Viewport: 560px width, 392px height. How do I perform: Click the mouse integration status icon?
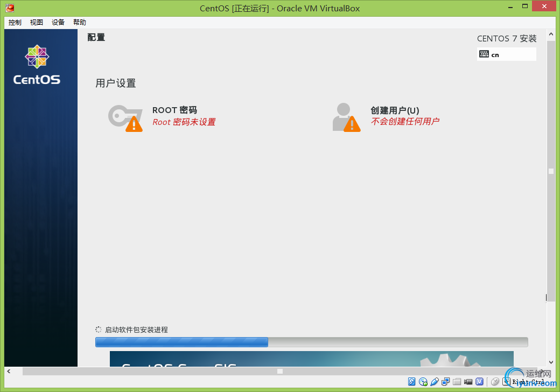[495, 382]
